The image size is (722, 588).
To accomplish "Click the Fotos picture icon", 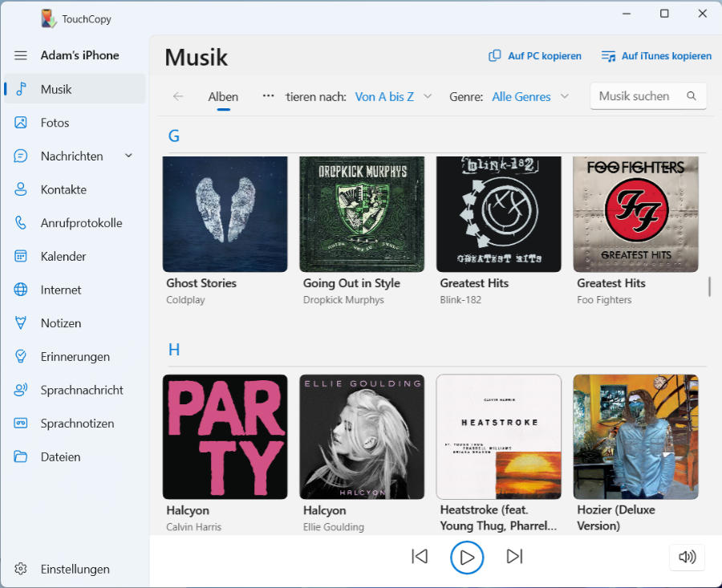I will pos(21,123).
